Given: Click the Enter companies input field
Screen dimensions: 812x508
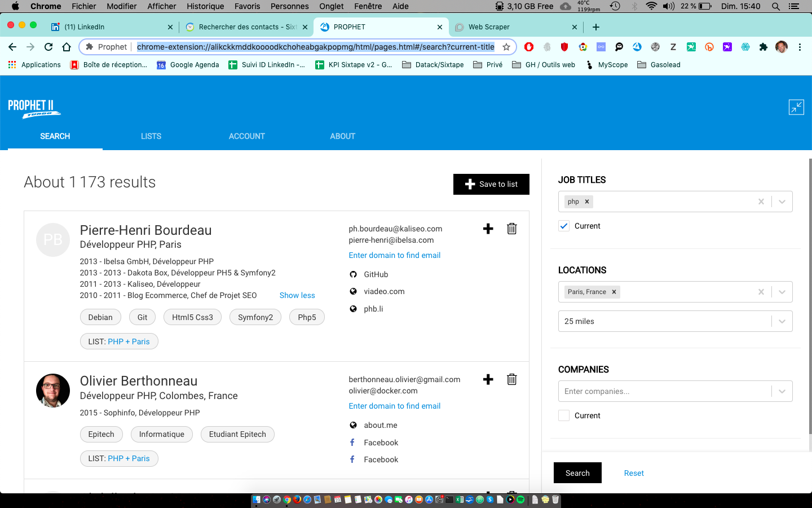Looking at the screenshot, I should [x=663, y=391].
